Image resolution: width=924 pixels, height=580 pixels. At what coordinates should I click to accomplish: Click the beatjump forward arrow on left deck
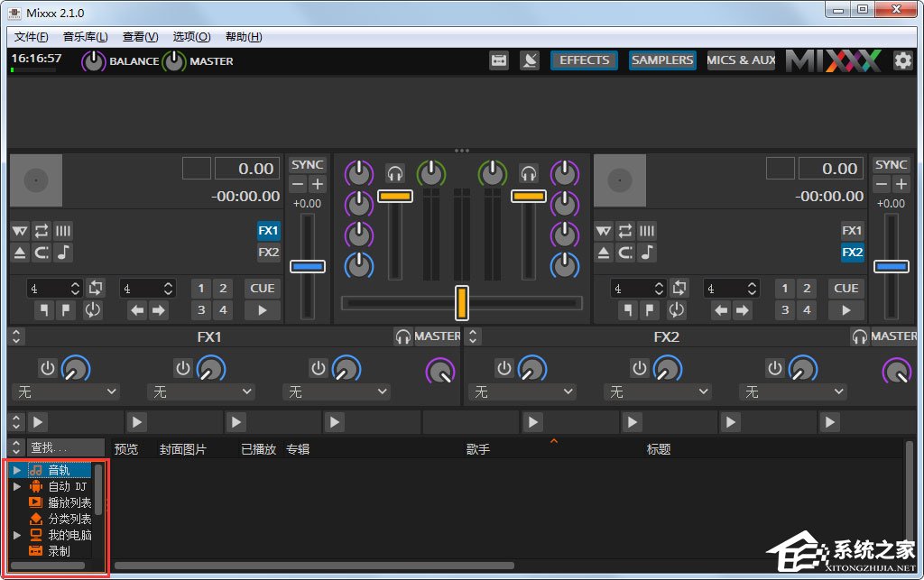159,310
